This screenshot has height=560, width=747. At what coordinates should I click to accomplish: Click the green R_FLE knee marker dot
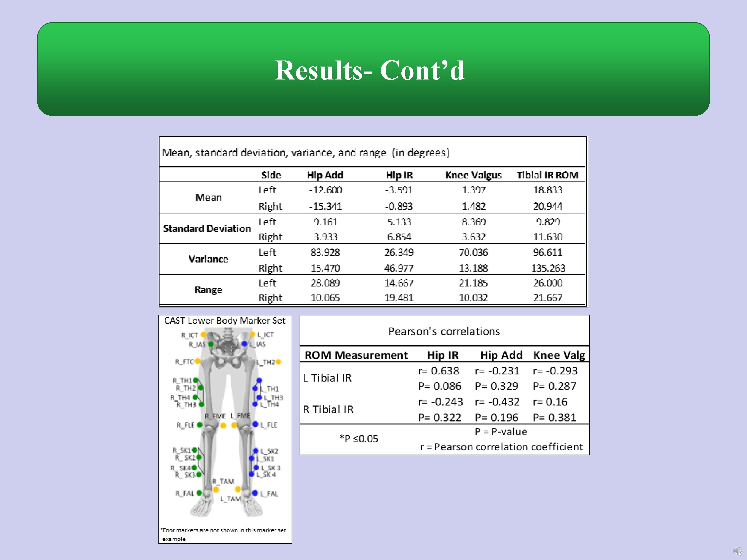pyautogui.click(x=200, y=425)
